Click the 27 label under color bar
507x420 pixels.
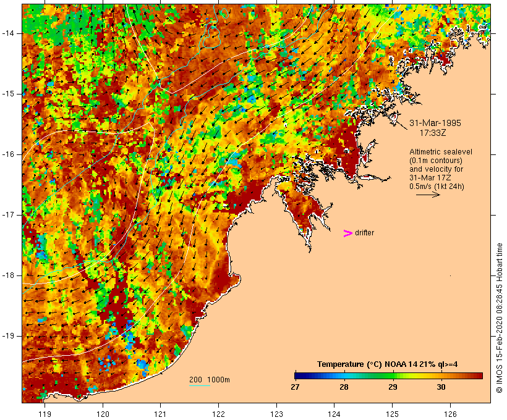pyautogui.click(x=295, y=387)
